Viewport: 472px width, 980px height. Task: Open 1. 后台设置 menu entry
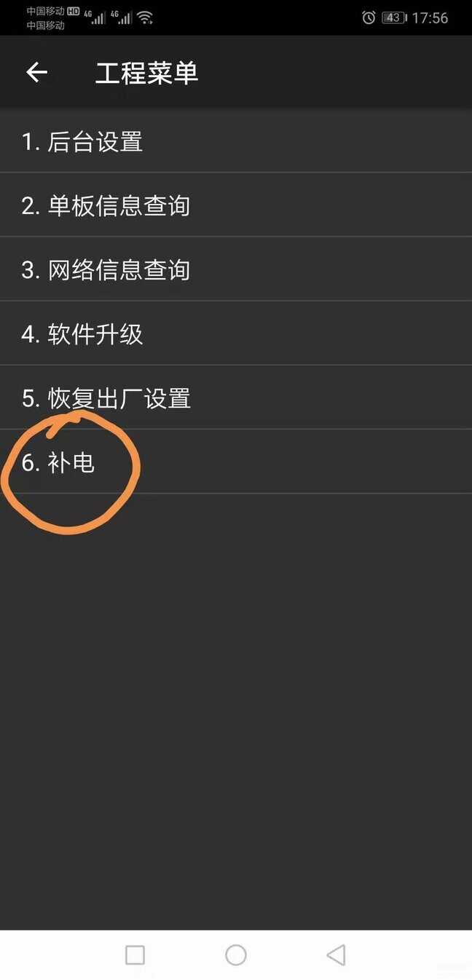click(236, 141)
